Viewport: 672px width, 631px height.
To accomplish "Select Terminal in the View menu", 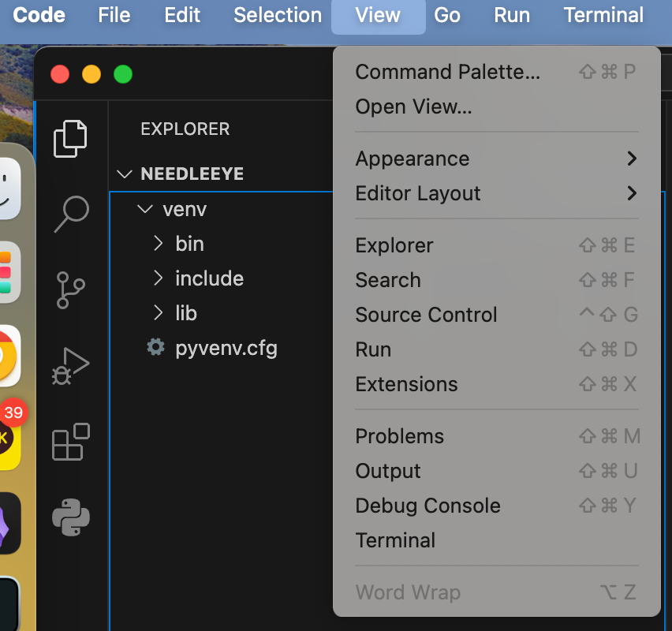I will [x=496, y=540].
